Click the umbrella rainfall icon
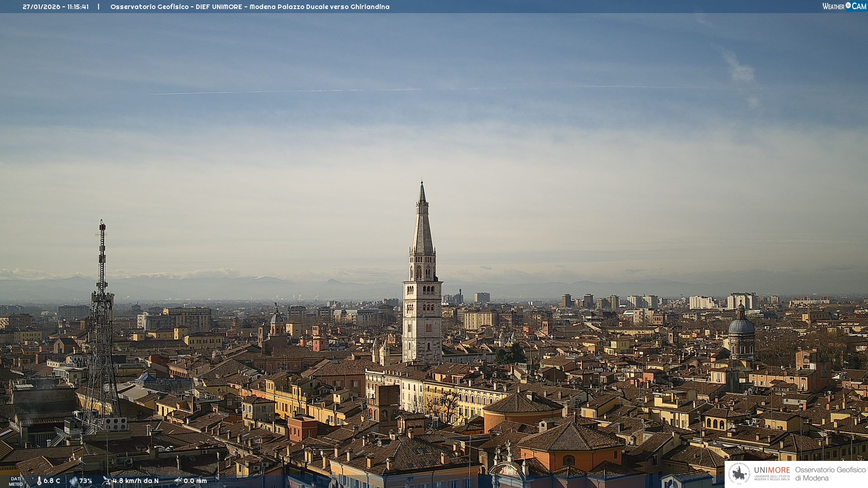The height and width of the screenshot is (488, 868). click(178, 481)
